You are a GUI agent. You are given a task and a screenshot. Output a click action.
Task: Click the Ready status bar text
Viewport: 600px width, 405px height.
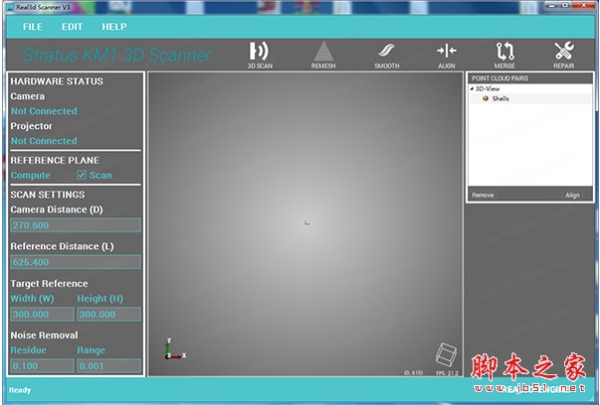point(20,390)
